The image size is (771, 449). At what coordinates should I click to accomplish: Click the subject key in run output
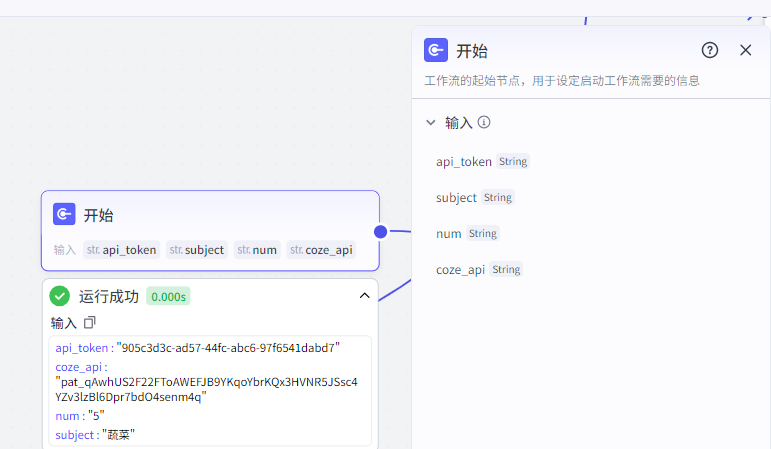point(77,435)
